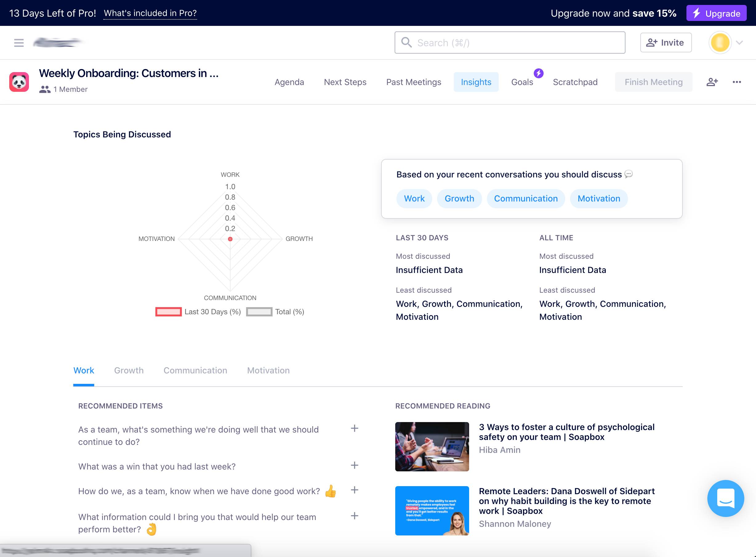Screen dimensions: 756x557
Task: Open psychological safety article thumbnail
Action: 432,446
